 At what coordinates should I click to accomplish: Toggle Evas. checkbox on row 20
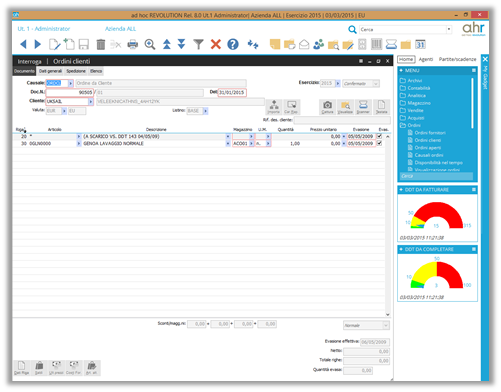[x=379, y=136]
